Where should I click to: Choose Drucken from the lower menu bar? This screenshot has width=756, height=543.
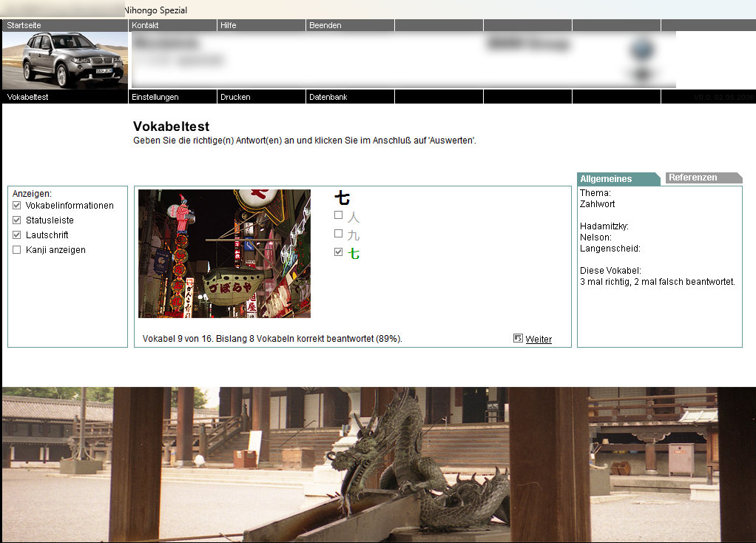(235, 97)
